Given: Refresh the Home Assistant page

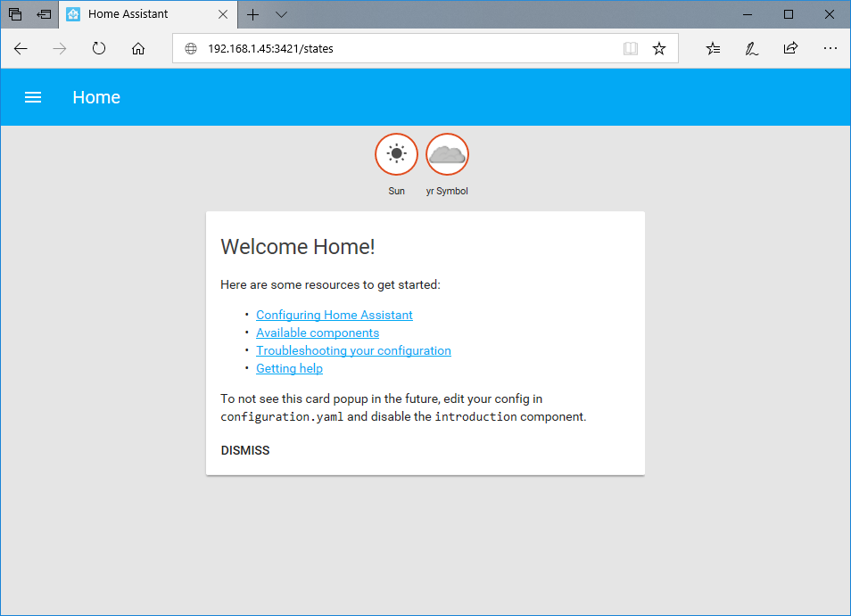Looking at the screenshot, I should [x=99, y=49].
